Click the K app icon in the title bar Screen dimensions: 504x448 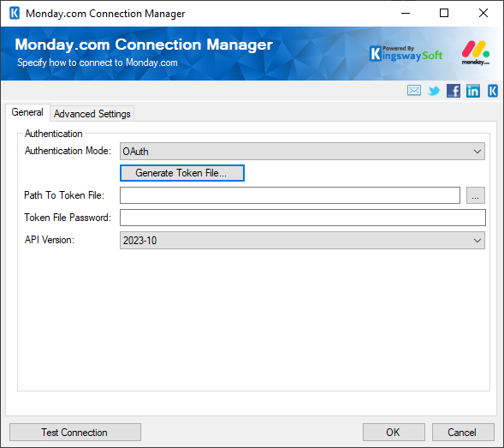[15, 13]
